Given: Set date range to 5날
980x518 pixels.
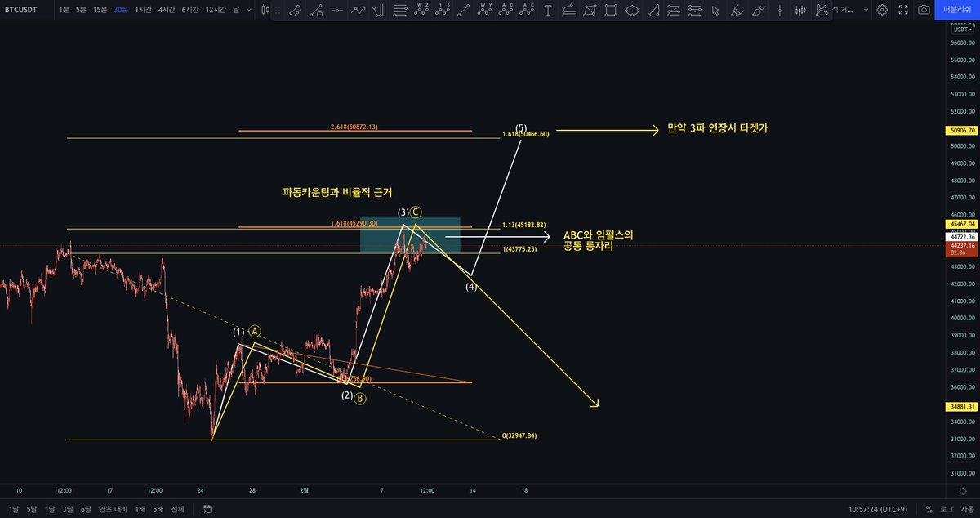Looking at the screenshot, I should tap(31, 509).
